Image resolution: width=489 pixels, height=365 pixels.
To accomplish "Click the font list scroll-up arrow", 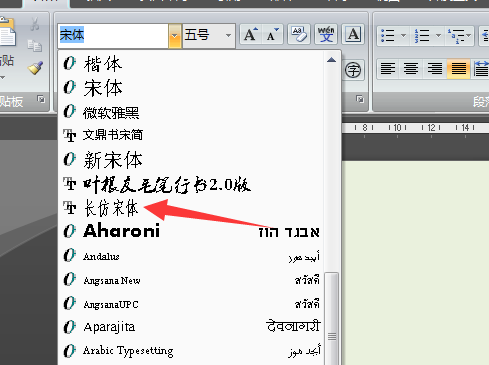I will (x=331, y=60).
